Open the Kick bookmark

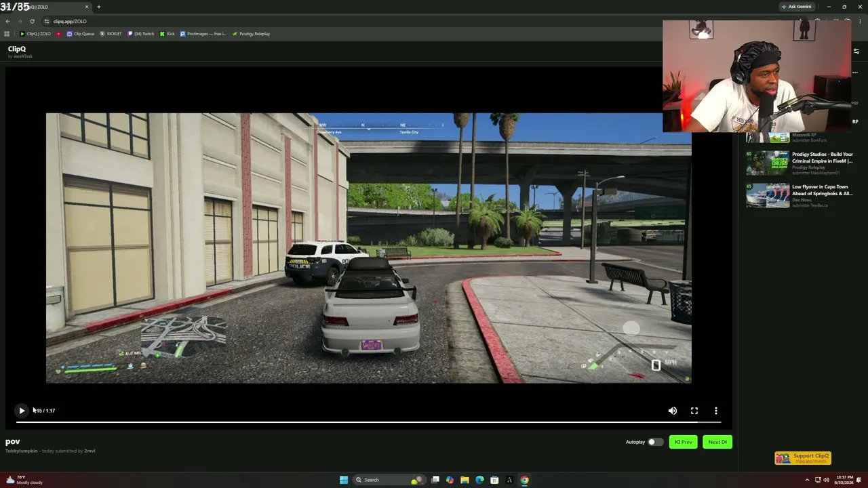(x=167, y=34)
